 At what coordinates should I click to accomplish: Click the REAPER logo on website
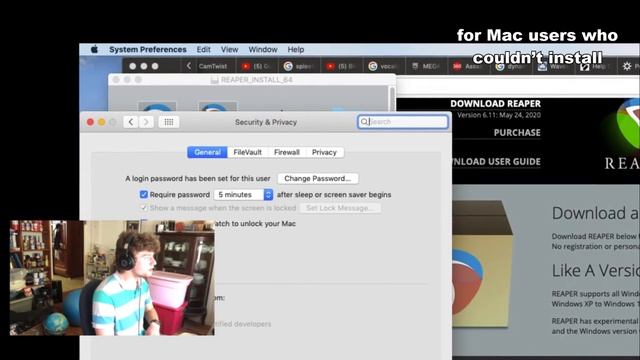click(623, 135)
